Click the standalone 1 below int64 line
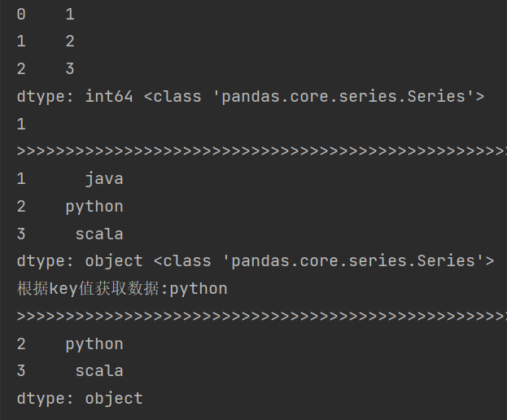The width and height of the screenshot is (507, 420). coord(21,125)
